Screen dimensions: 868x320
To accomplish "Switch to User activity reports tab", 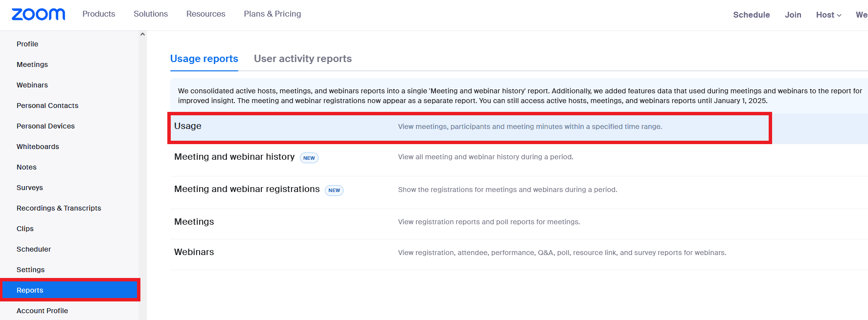I will pyautogui.click(x=302, y=59).
